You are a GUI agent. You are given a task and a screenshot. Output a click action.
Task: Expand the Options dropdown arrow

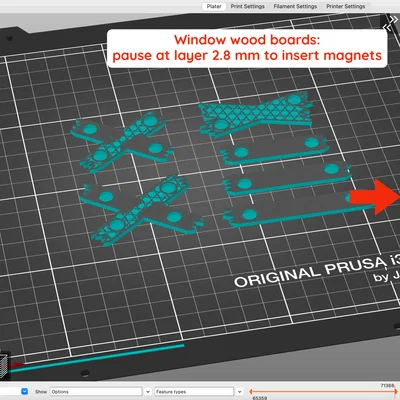click(148, 392)
